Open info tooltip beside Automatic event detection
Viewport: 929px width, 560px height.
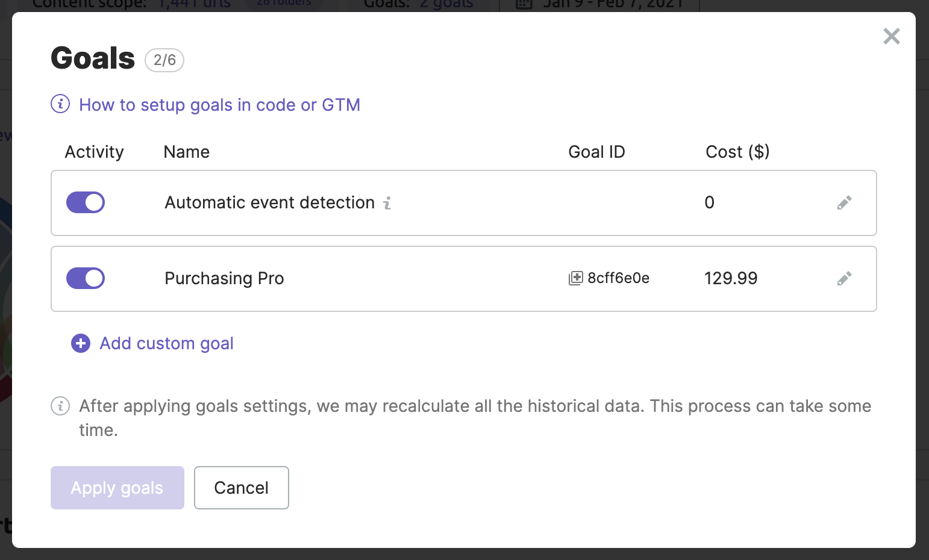(388, 203)
